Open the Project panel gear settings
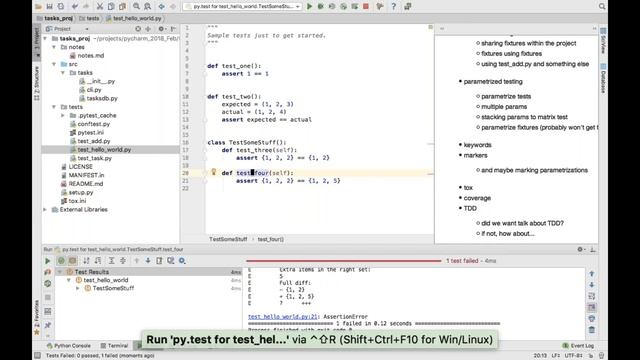640x360 pixels. (x=161, y=29)
